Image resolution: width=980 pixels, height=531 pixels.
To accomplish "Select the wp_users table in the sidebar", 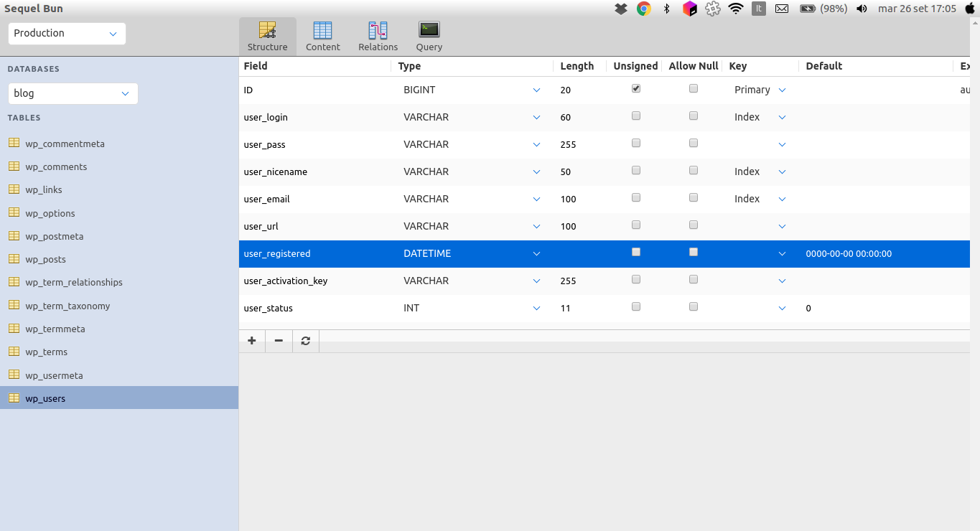I will (47, 398).
